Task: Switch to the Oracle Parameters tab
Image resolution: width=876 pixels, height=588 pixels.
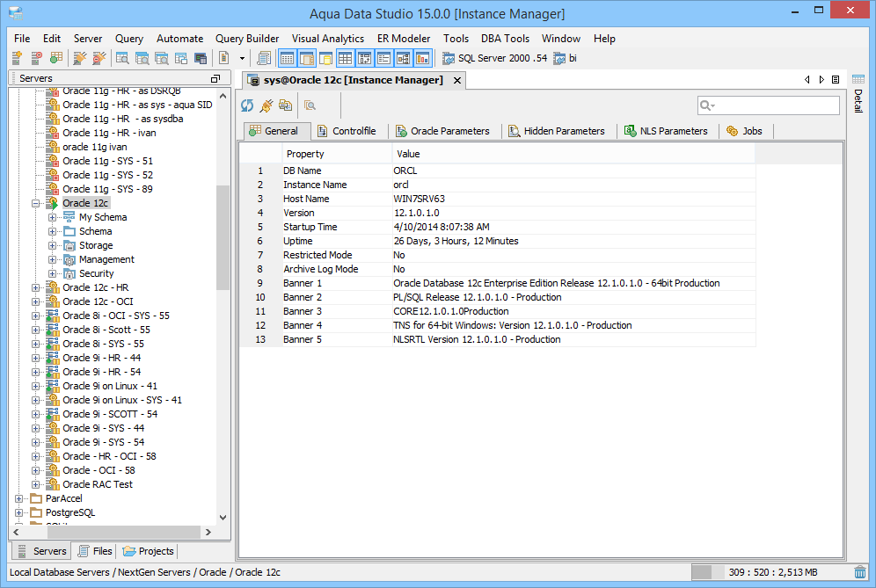Action: [x=442, y=131]
